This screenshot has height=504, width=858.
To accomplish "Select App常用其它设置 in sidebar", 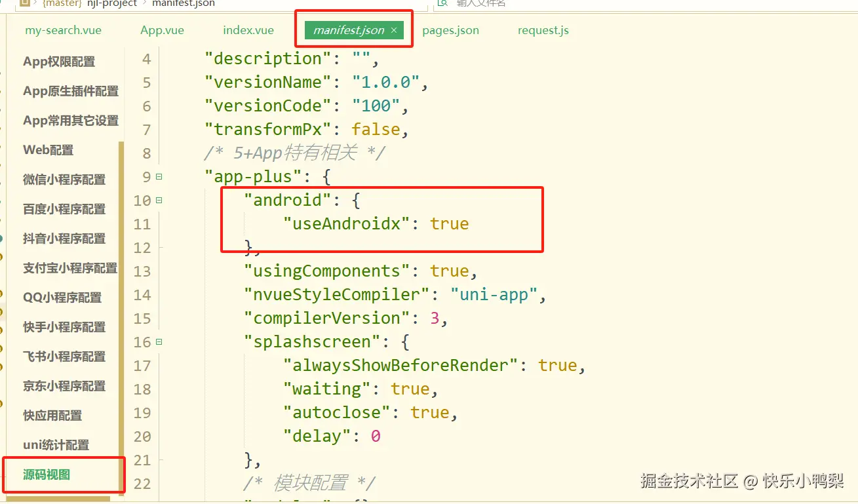I will pyautogui.click(x=71, y=121).
